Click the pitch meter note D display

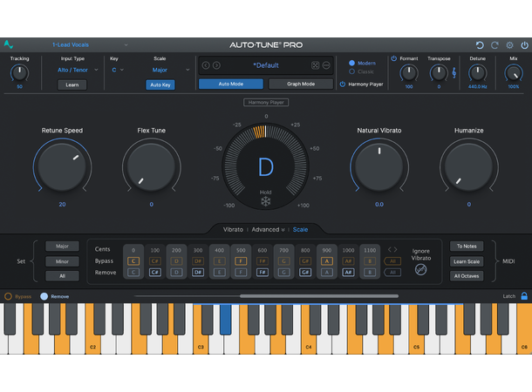(x=266, y=166)
